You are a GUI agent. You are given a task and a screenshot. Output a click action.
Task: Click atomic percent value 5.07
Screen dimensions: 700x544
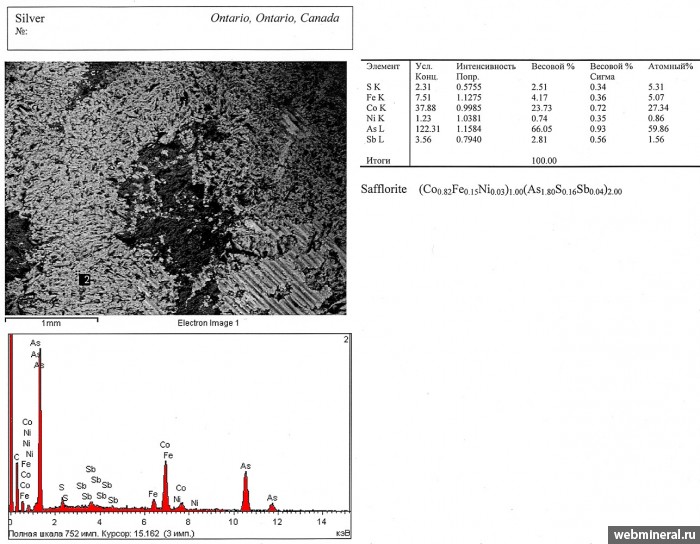[x=656, y=97]
